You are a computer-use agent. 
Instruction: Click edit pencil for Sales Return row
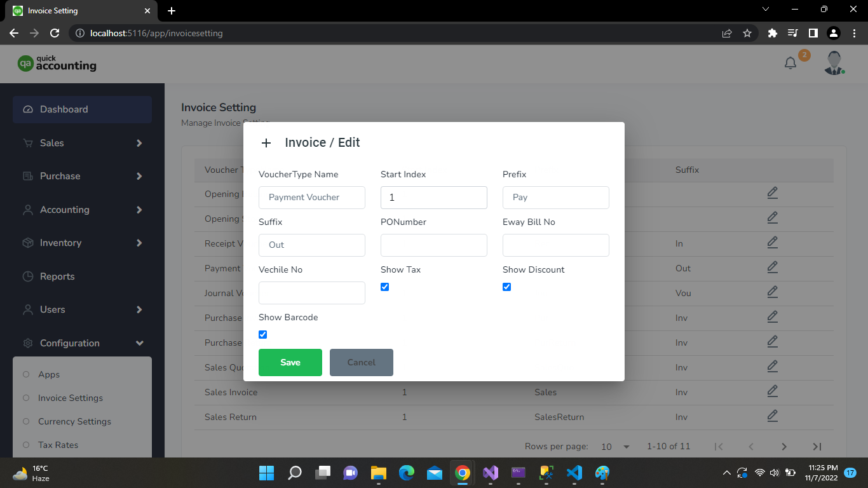[x=772, y=416]
